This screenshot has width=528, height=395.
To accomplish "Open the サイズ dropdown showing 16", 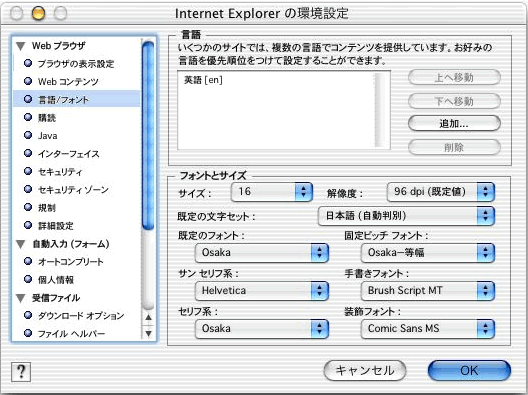I will click(x=272, y=192).
